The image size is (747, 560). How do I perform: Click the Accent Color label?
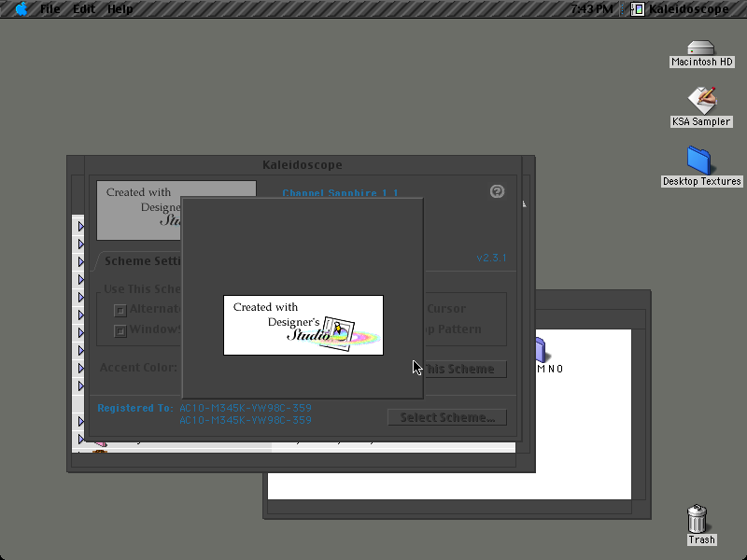click(138, 368)
